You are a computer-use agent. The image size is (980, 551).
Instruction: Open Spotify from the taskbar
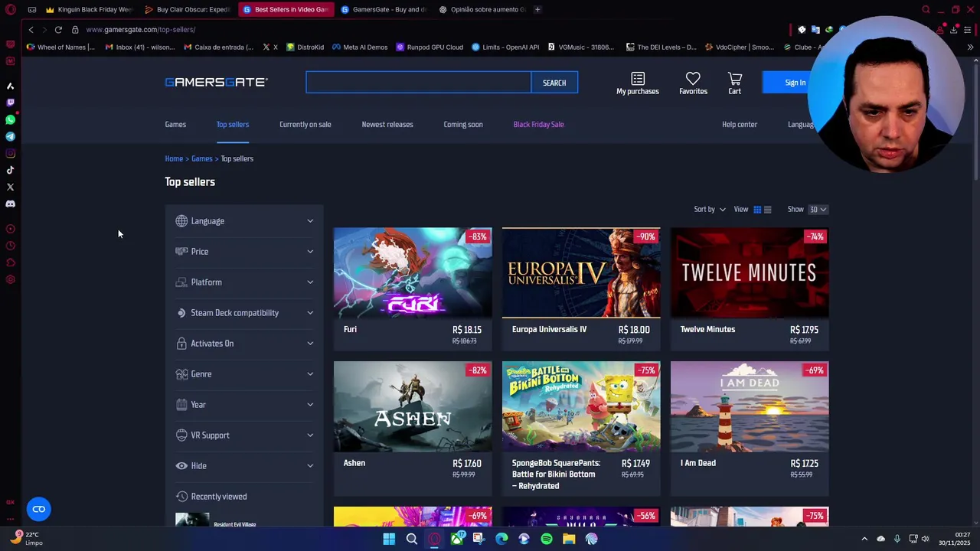[x=546, y=539]
